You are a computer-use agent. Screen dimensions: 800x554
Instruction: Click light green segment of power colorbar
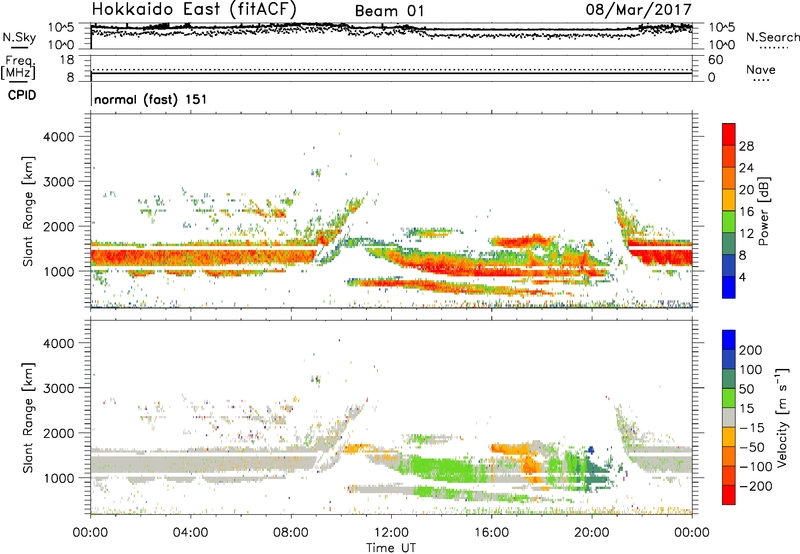(x=729, y=222)
